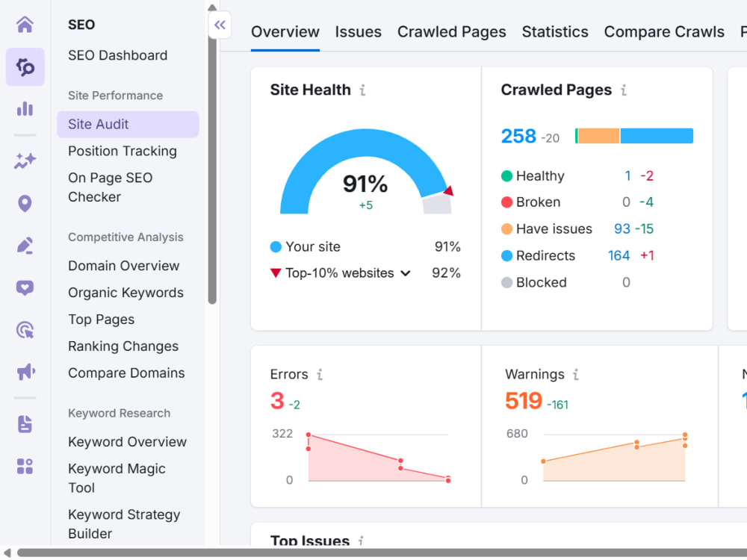Open Keyword Overview in sidebar
Viewport: 747px width, 560px height.
(x=127, y=442)
